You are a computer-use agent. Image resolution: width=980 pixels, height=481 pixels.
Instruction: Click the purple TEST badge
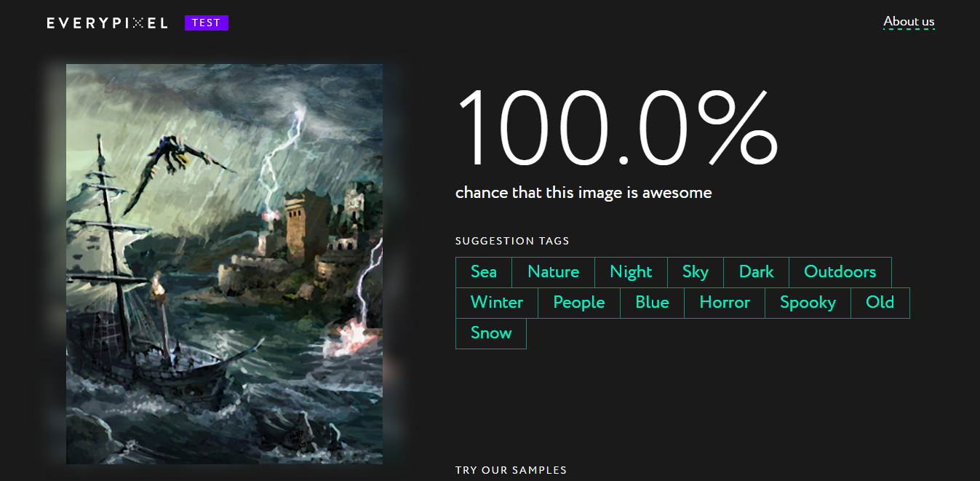[x=207, y=23]
